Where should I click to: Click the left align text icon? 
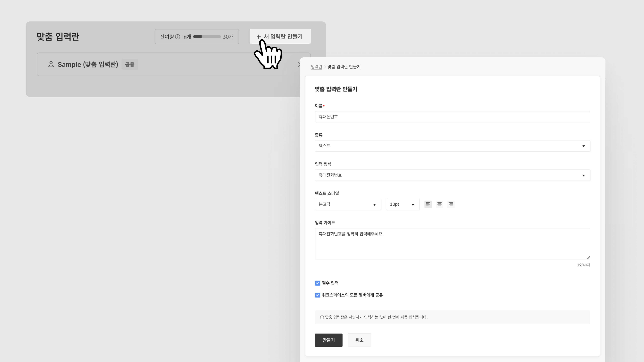[428, 204]
